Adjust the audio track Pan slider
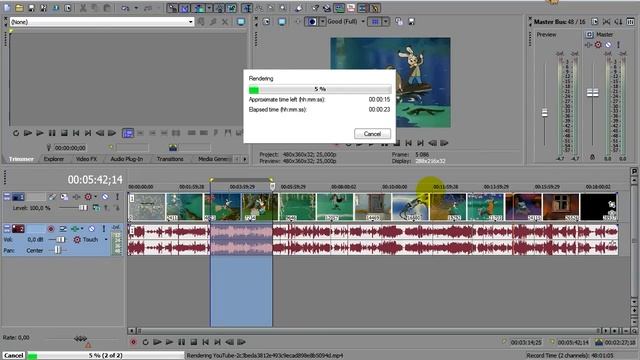640x360 pixels. coord(57,250)
